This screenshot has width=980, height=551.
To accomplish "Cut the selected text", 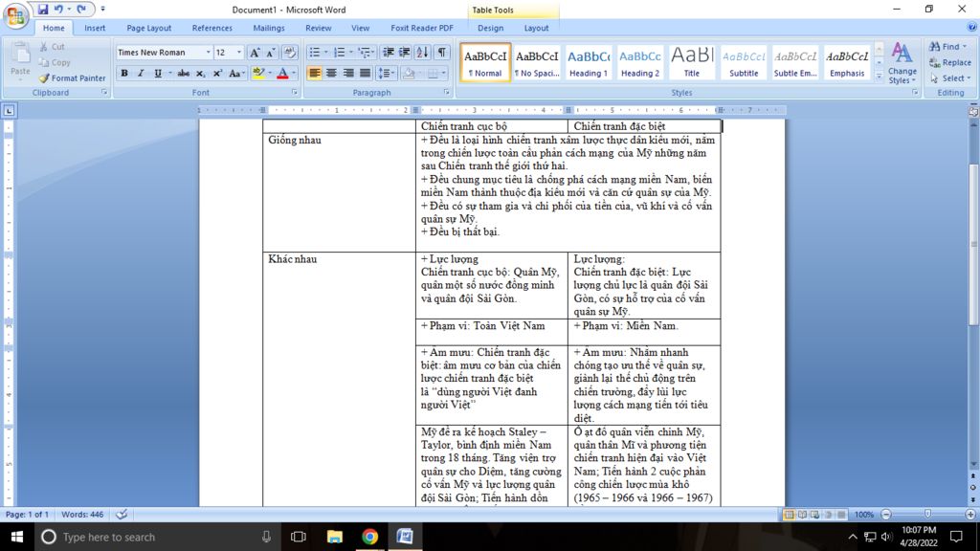I will pos(52,47).
